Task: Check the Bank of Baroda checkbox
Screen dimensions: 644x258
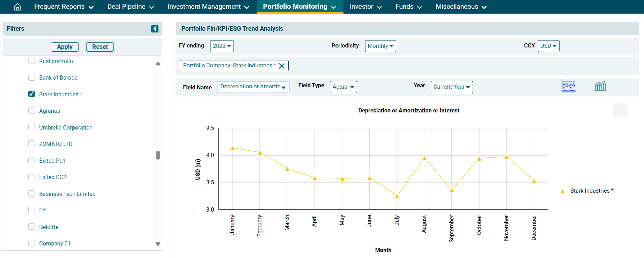Action: tap(32, 78)
